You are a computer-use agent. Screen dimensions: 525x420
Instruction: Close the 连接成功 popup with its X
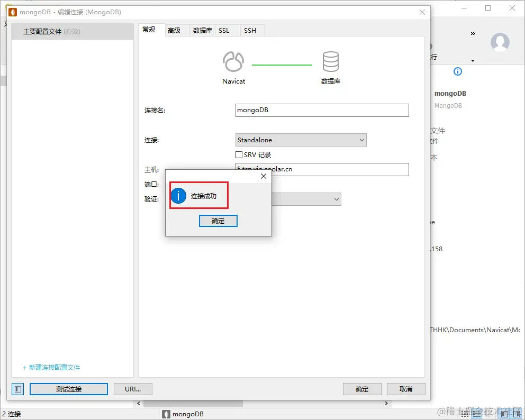pos(264,176)
